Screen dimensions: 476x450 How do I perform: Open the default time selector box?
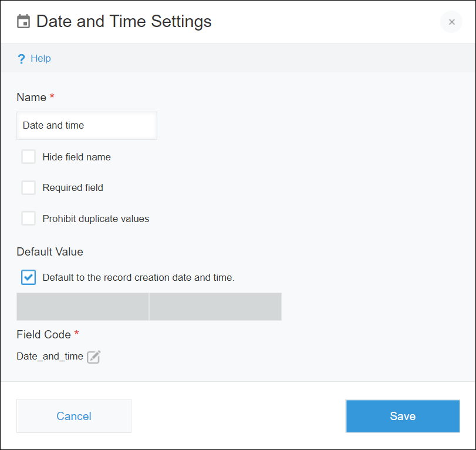(x=215, y=307)
